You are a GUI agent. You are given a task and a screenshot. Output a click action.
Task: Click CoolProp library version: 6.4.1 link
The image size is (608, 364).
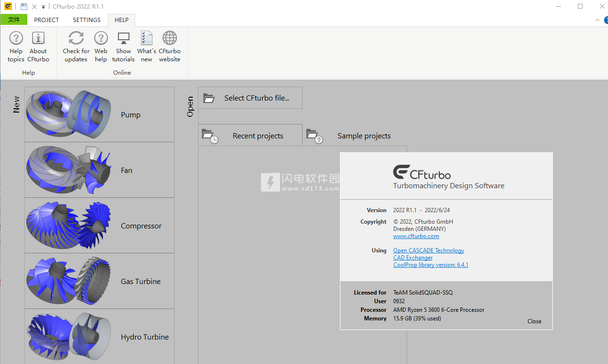431,265
